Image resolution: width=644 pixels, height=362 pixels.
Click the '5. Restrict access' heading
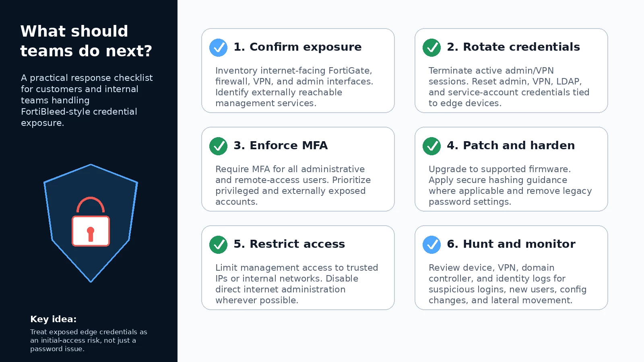tap(289, 244)
